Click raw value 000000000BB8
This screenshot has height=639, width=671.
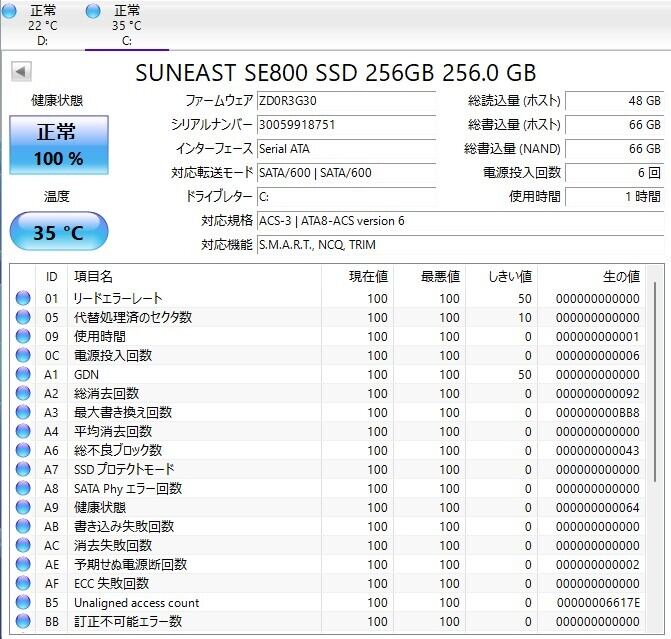pos(598,413)
